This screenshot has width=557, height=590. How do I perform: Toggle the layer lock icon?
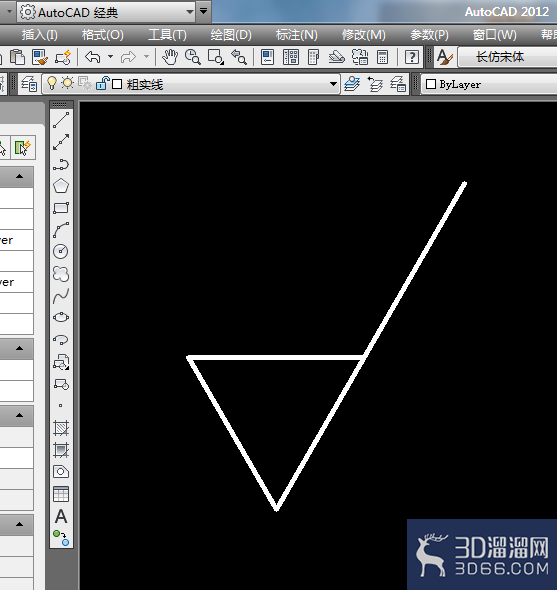(x=102, y=83)
